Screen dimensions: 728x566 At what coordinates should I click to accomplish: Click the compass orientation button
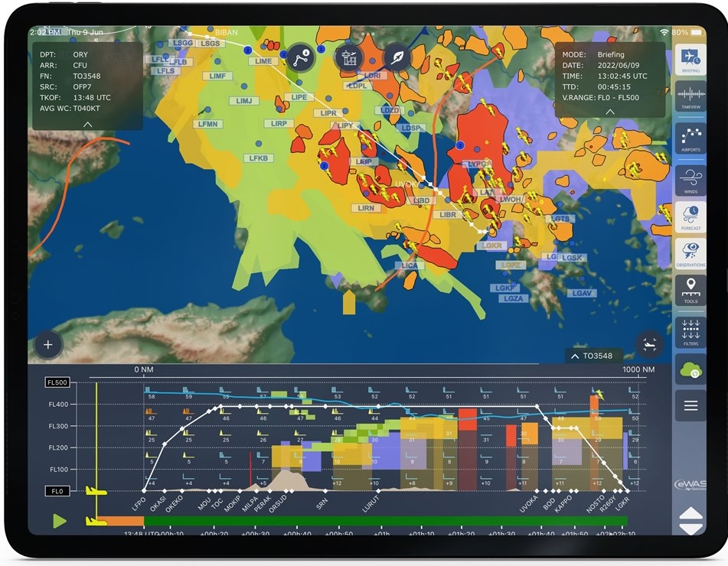397,57
